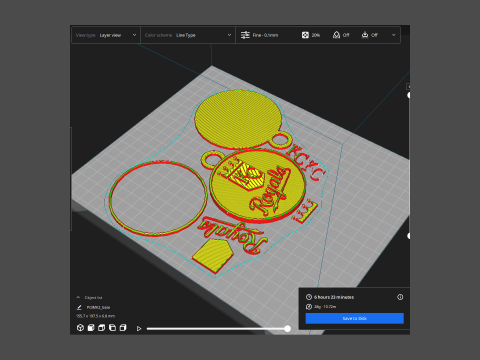The width and height of the screenshot is (480, 360).
Task: Click the upper layer slider handle
Action: (409, 95)
